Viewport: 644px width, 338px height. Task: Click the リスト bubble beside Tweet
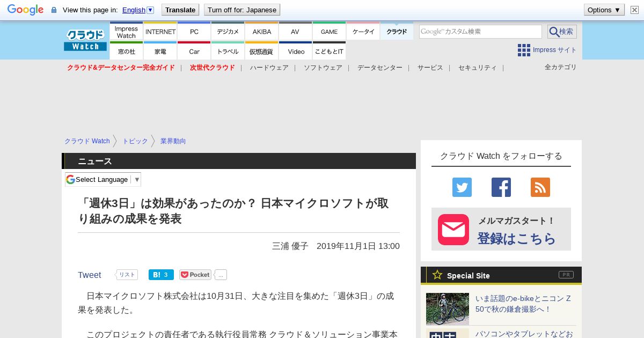click(x=127, y=275)
